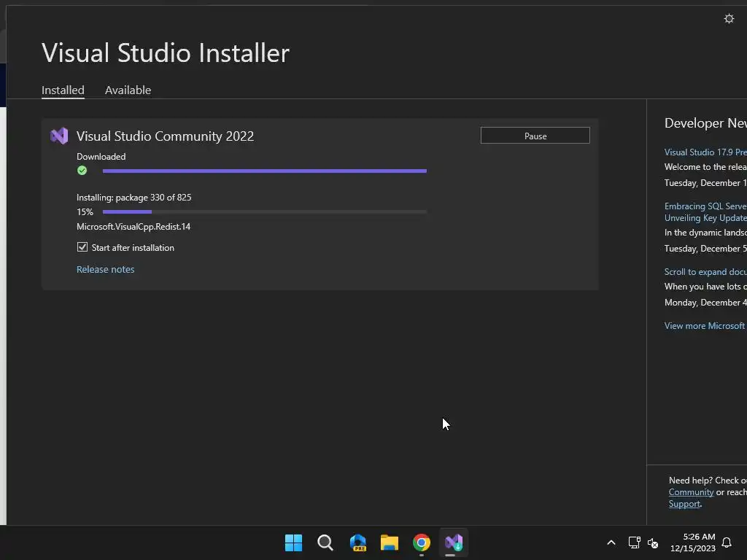
Task: Click the 15% progress value
Action: 85,212
